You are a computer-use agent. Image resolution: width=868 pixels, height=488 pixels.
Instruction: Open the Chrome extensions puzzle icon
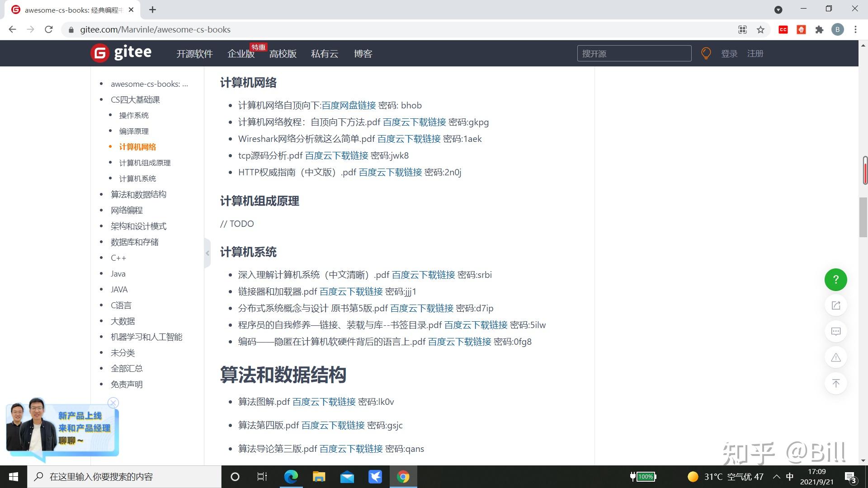pos(819,29)
